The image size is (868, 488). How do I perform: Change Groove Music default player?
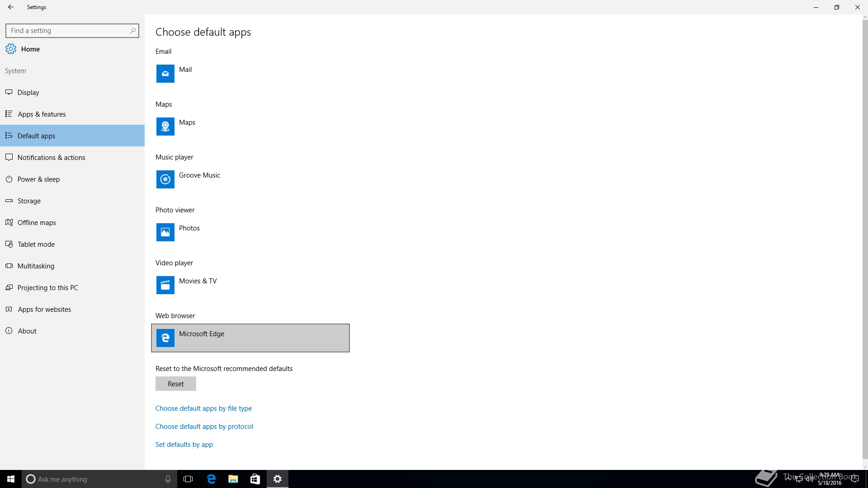click(x=250, y=179)
